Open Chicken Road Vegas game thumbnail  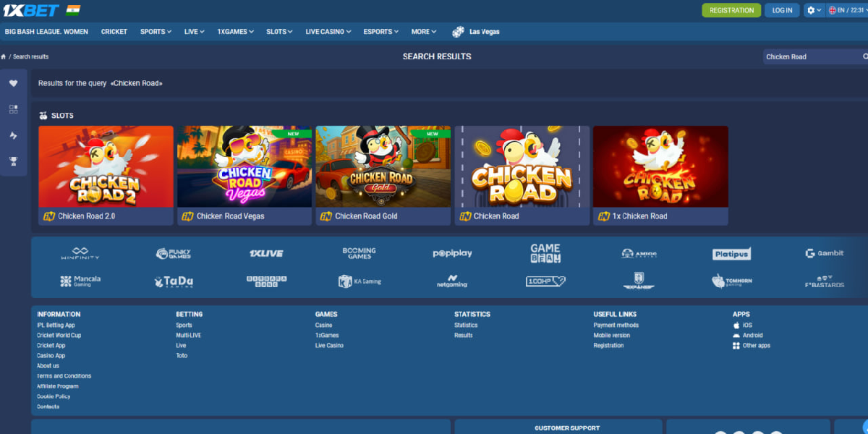click(244, 167)
